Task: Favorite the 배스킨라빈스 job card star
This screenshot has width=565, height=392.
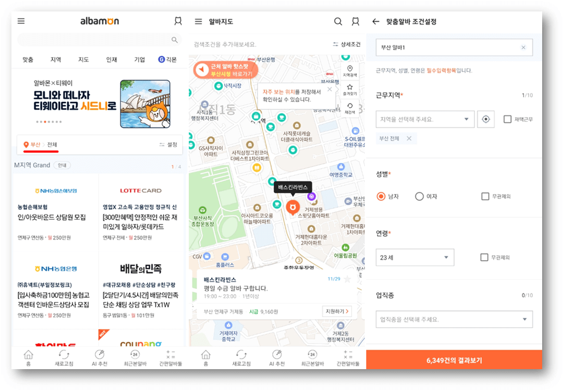Action: coord(347,279)
